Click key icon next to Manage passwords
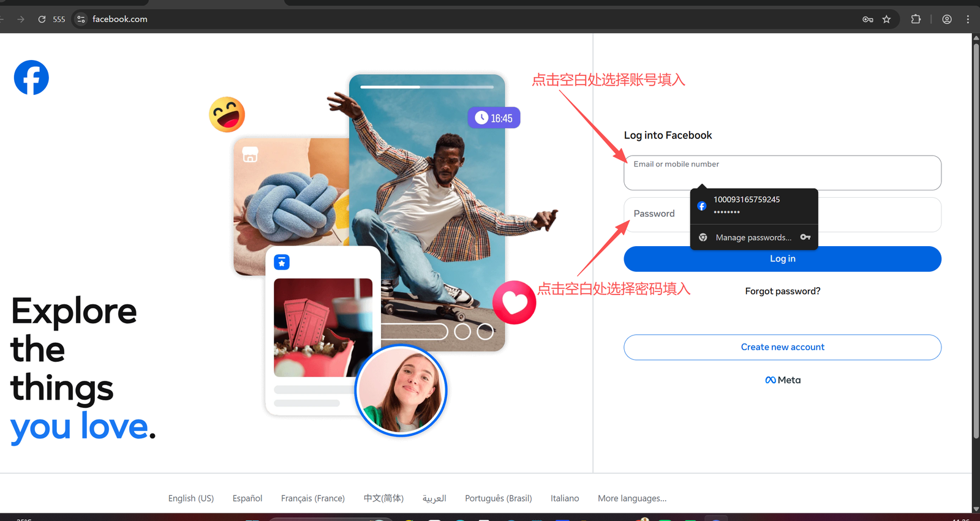This screenshot has height=521, width=980. [805, 237]
